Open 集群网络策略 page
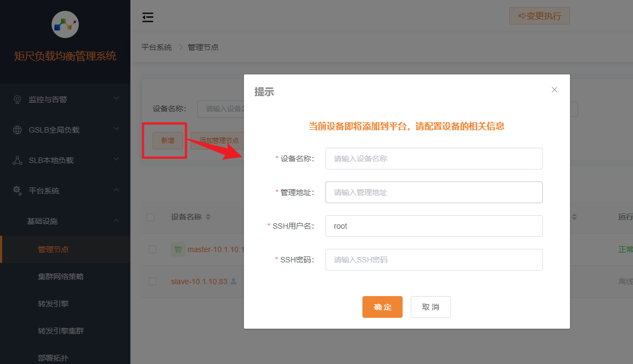The image size is (633, 364). pos(65,277)
